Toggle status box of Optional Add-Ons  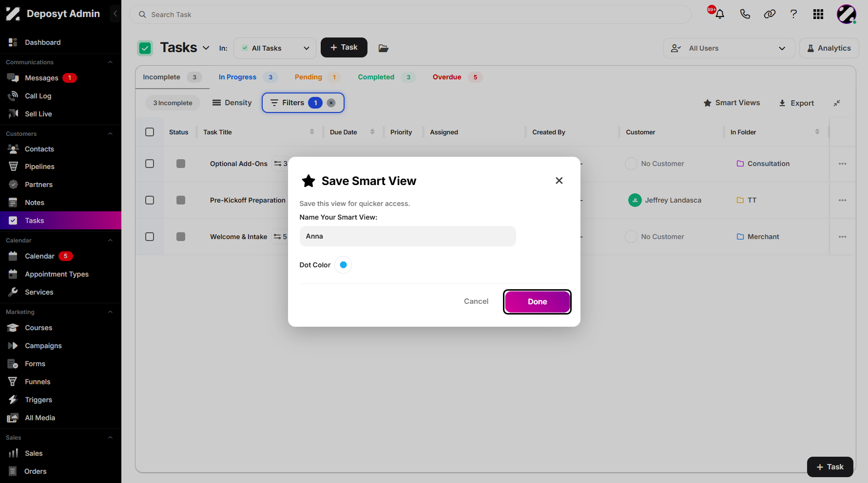[x=181, y=164]
